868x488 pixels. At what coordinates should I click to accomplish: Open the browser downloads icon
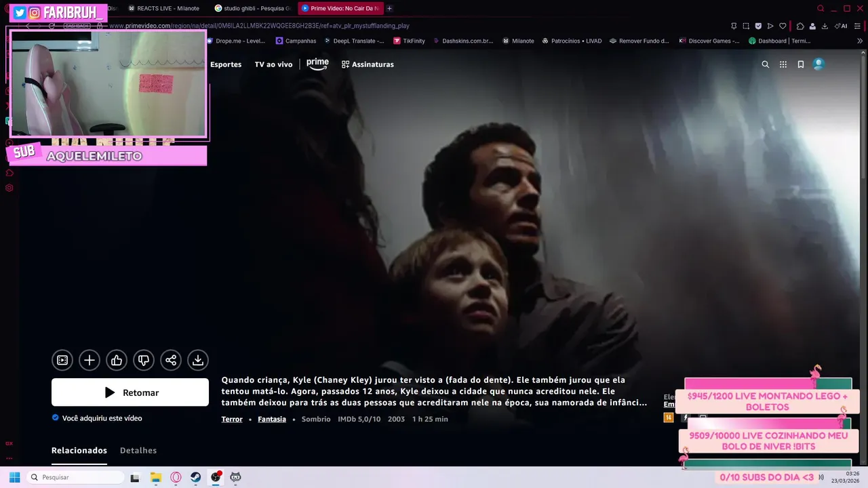(825, 26)
